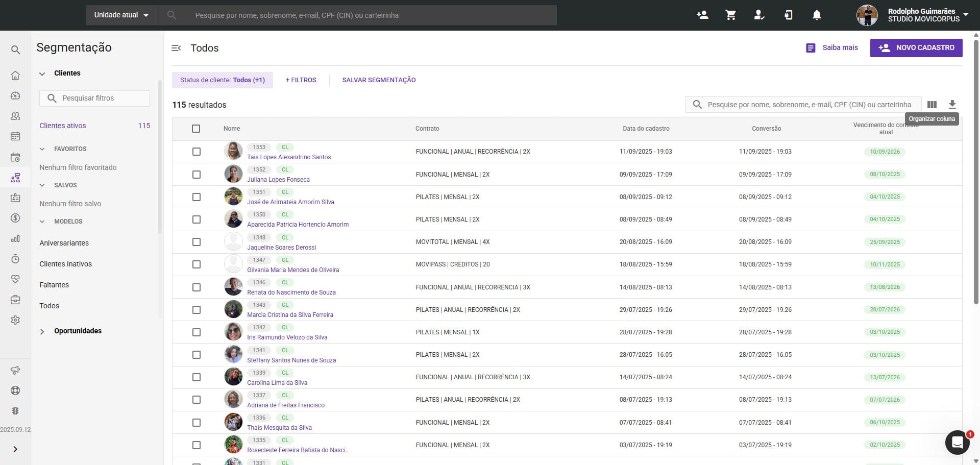This screenshot has height=465, width=980.
Task: Click the NOVO CADASTRO button
Action: (916, 48)
